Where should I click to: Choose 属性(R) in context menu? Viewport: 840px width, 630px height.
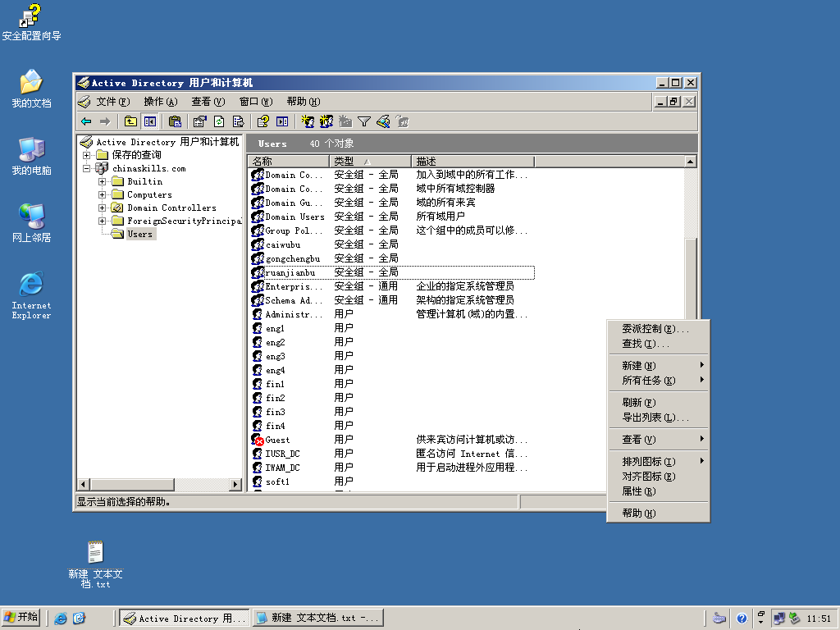point(659,491)
